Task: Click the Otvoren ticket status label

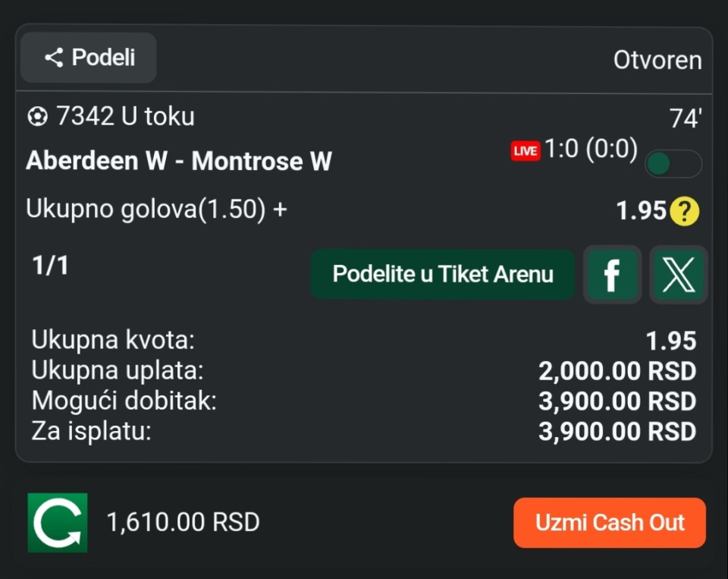Action: pos(657,61)
